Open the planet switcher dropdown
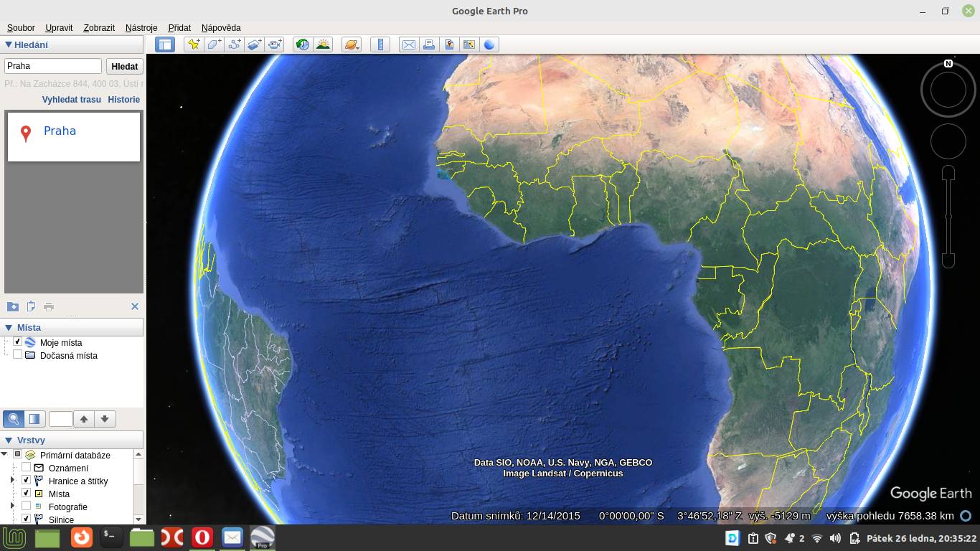The image size is (980, 551). pos(352,44)
